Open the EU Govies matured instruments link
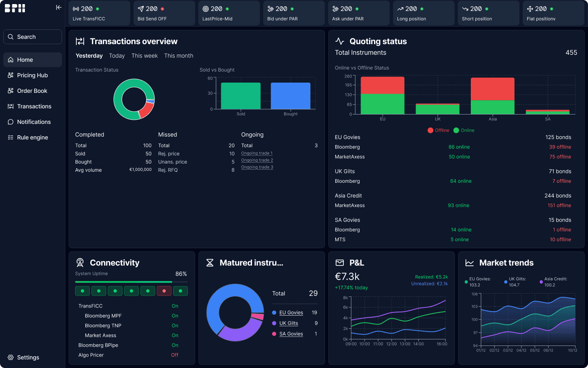588x368 pixels. [291, 312]
